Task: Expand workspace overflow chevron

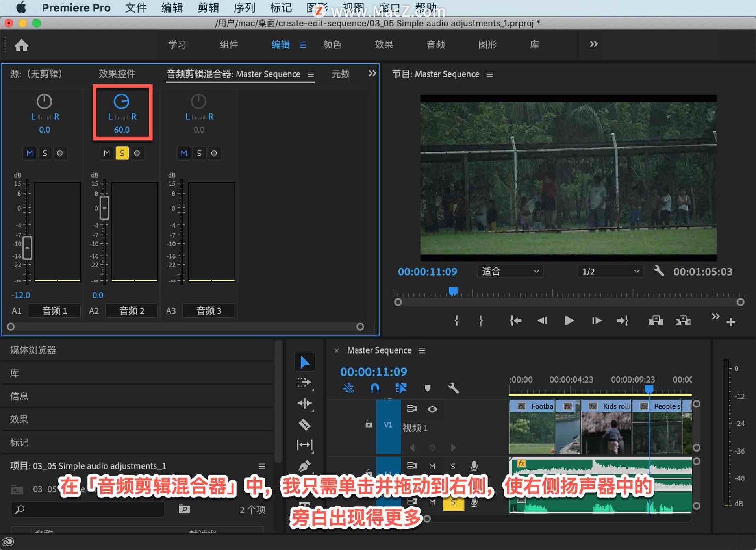Action: (x=593, y=44)
